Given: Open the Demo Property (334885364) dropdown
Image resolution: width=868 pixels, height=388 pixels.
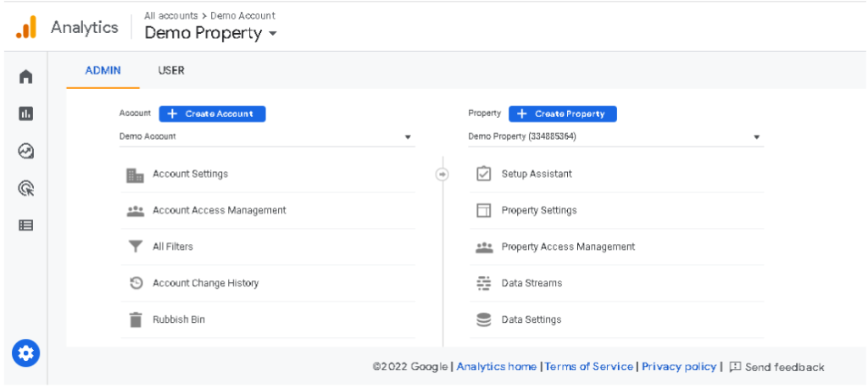Looking at the screenshot, I should coord(615,136).
